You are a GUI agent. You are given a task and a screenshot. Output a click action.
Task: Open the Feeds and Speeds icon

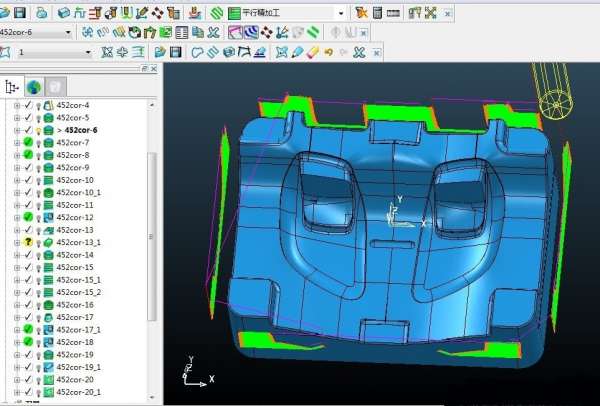point(80,13)
